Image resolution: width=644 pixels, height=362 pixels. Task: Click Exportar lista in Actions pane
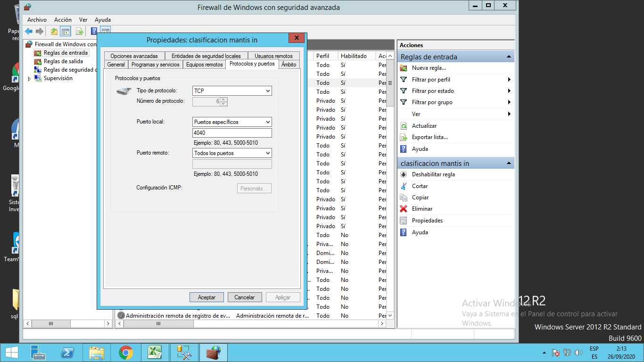(429, 137)
